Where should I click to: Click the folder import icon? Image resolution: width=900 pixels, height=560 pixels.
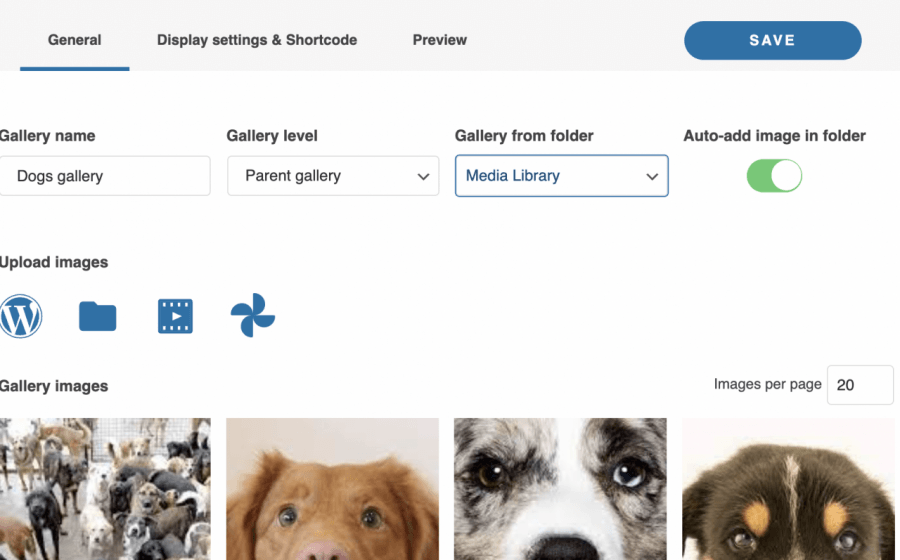(97, 316)
